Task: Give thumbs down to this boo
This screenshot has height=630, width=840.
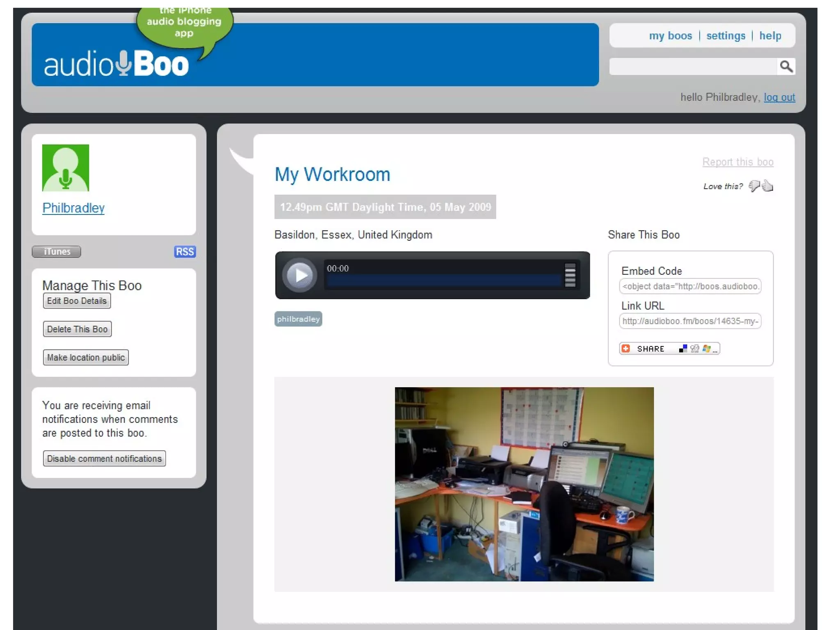Action: click(754, 186)
